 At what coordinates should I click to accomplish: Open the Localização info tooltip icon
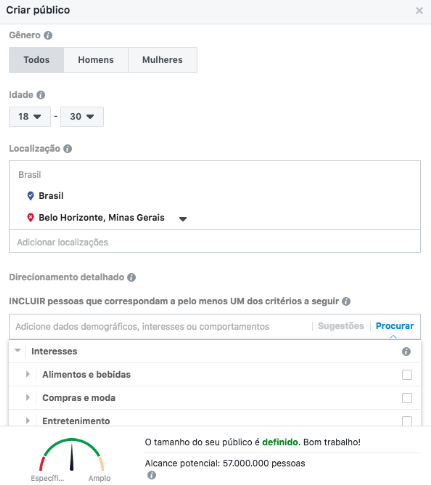(x=68, y=149)
